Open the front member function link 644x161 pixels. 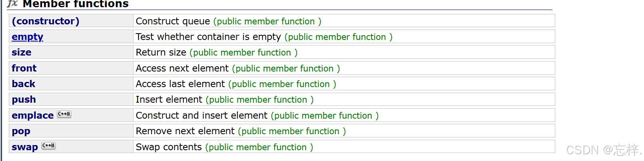coord(24,68)
